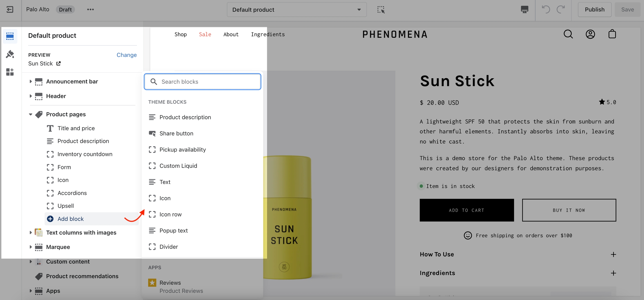
Task: Open Theme settings paintbrush icon
Action: point(10,54)
